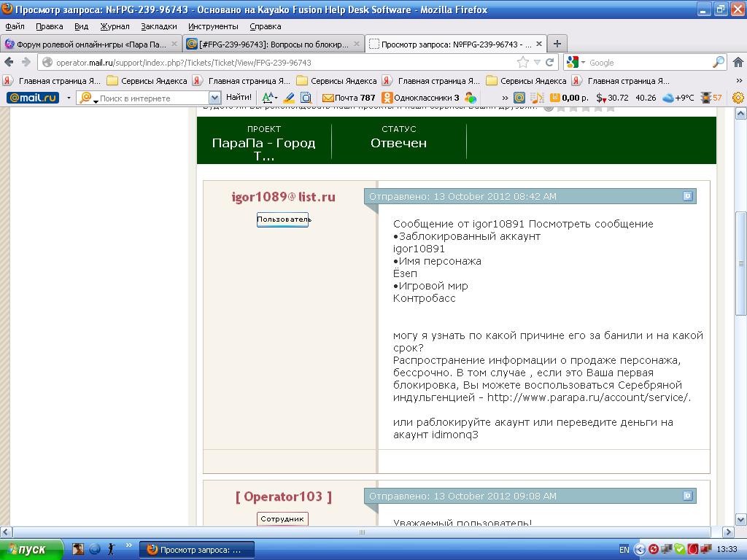
Task: Expand hidden Mail.ru toolbar buttons chevron
Action: (505, 98)
